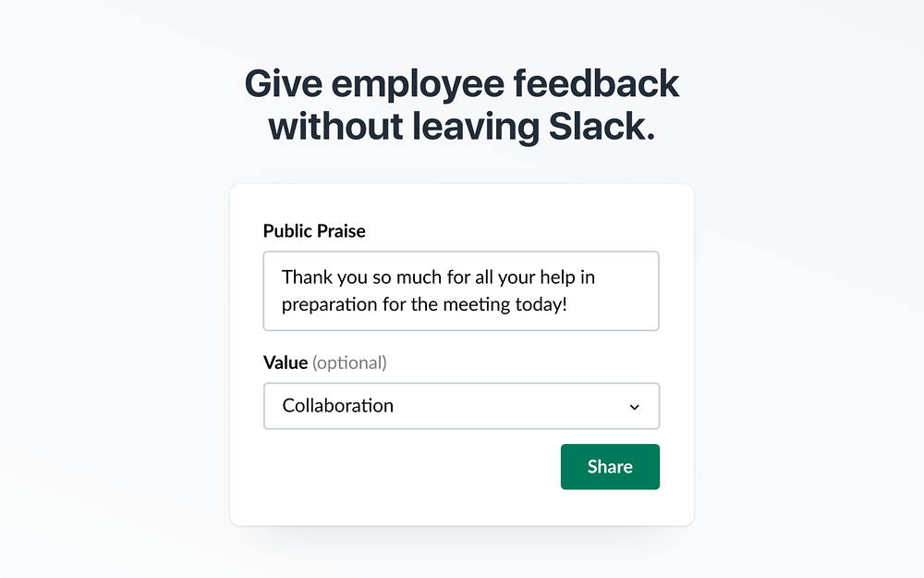Screen dimensions: 924x578
Task: Select the Collaboration text in the combo box
Action: (337, 406)
